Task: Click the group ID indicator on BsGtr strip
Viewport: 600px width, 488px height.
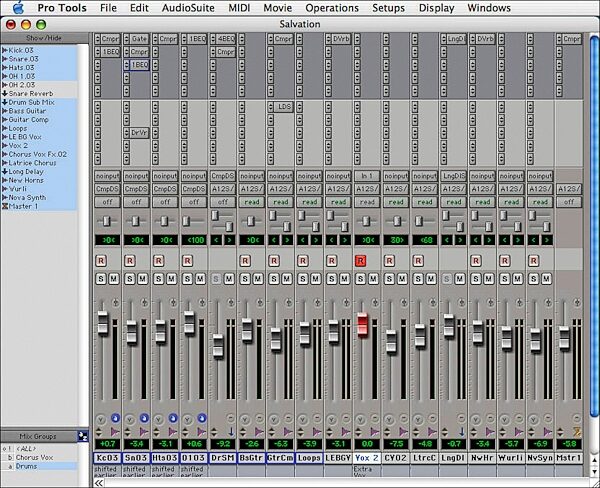Action: click(x=259, y=419)
